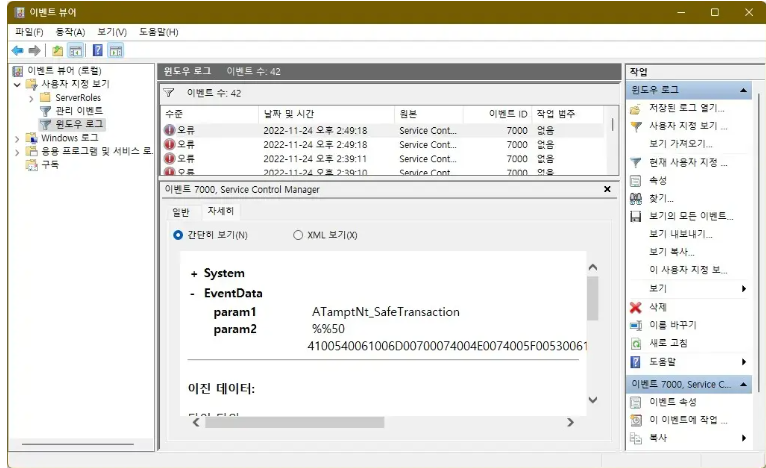This screenshot has width=766, height=468.
Task: Open saved log (저장된 로그 열기) folder icon
Action: (635, 108)
